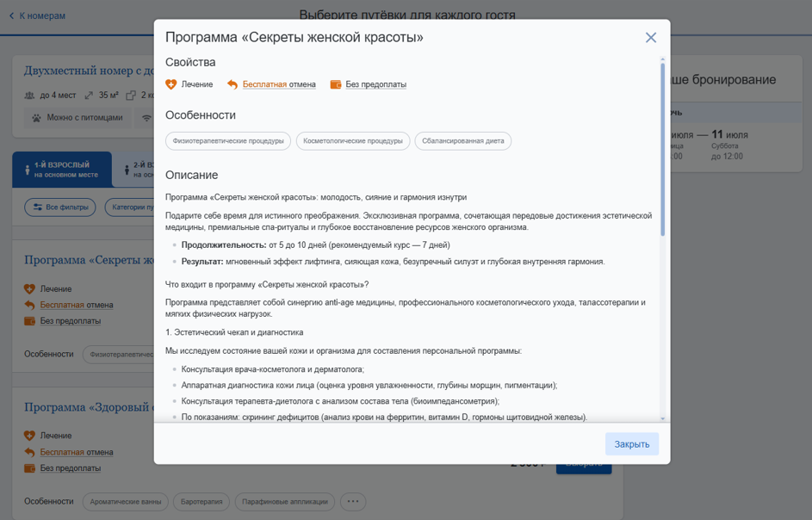Click wallet icon in Секреты program card
Viewport: 812px width, 520px height.
[29, 321]
